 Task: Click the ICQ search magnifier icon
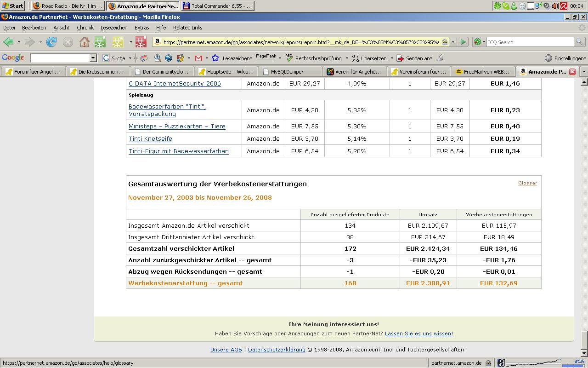[x=579, y=42]
